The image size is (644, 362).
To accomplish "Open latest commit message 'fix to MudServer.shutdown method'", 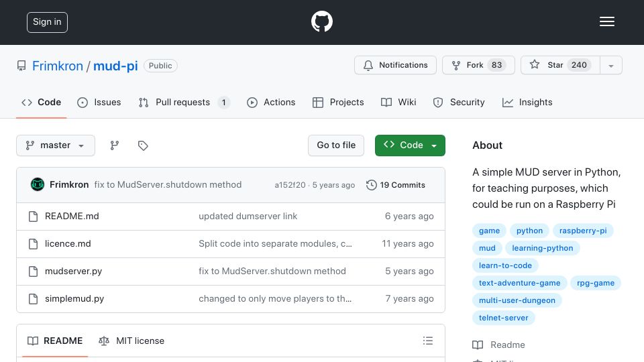I will click(x=168, y=185).
